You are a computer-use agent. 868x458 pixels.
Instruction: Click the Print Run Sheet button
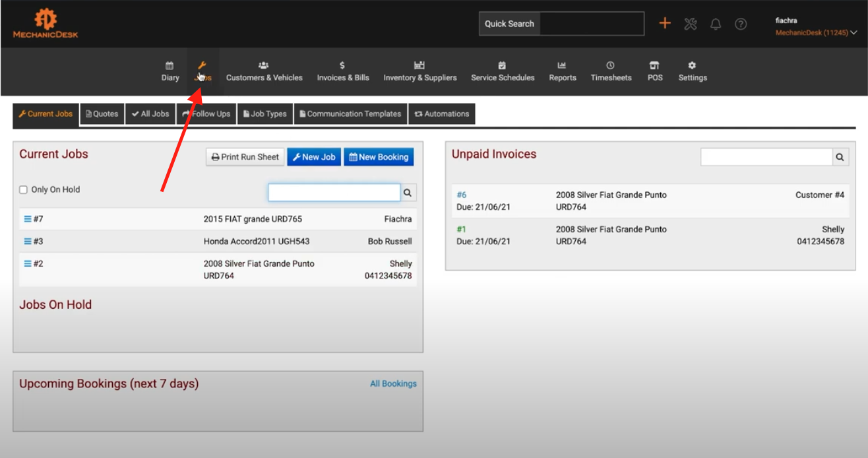[x=245, y=157]
